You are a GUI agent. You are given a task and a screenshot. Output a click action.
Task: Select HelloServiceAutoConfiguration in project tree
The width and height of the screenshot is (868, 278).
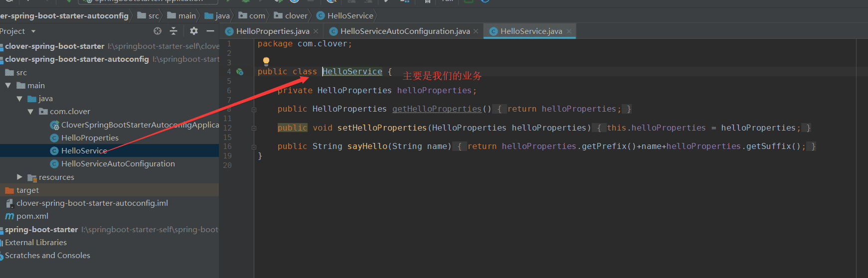coord(118,164)
